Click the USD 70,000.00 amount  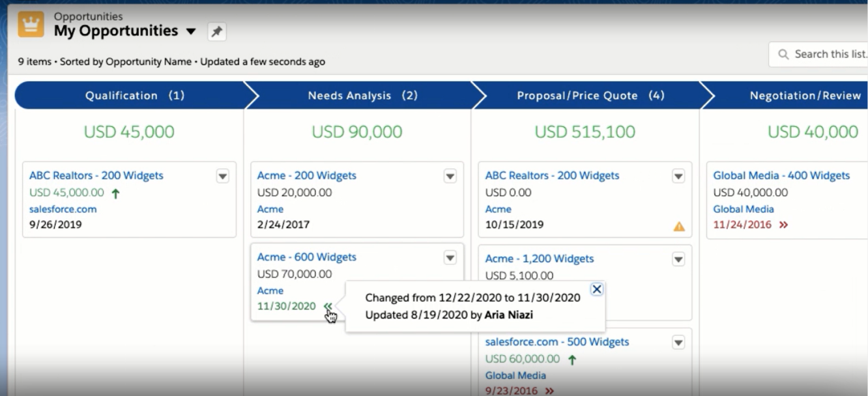pyautogui.click(x=295, y=274)
